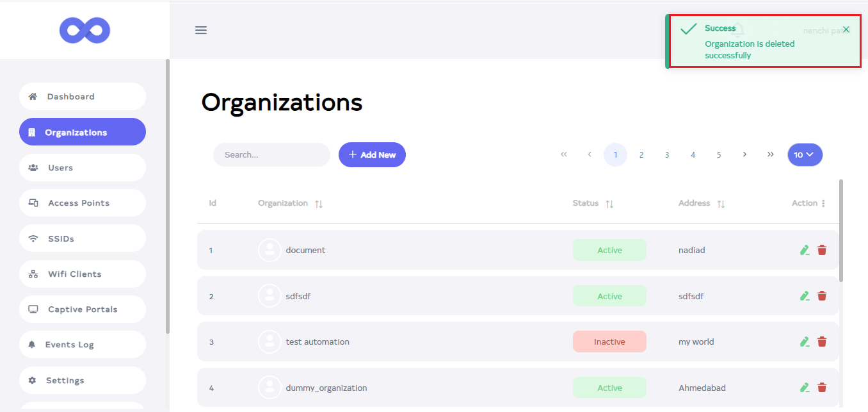Go to page 3
This screenshot has width=868, height=412.
[x=667, y=154]
